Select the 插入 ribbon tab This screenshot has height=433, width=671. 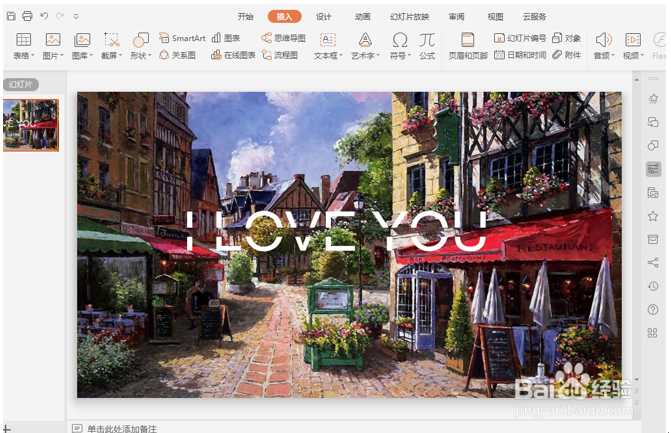coord(284,17)
